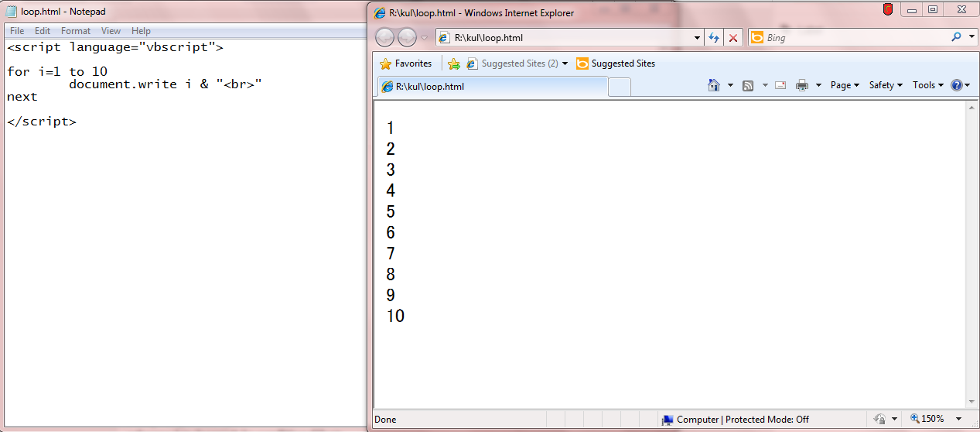The width and height of the screenshot is (980, 432).
Task: Open the recent pages dropdown arrow
Action: click(x=424, y=38)
